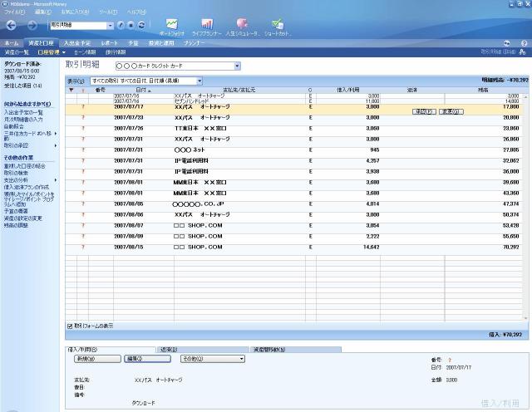Click the flag icon on the 2007/08/05 row
The image size is (532, 412).
click(x=83, y=204)
